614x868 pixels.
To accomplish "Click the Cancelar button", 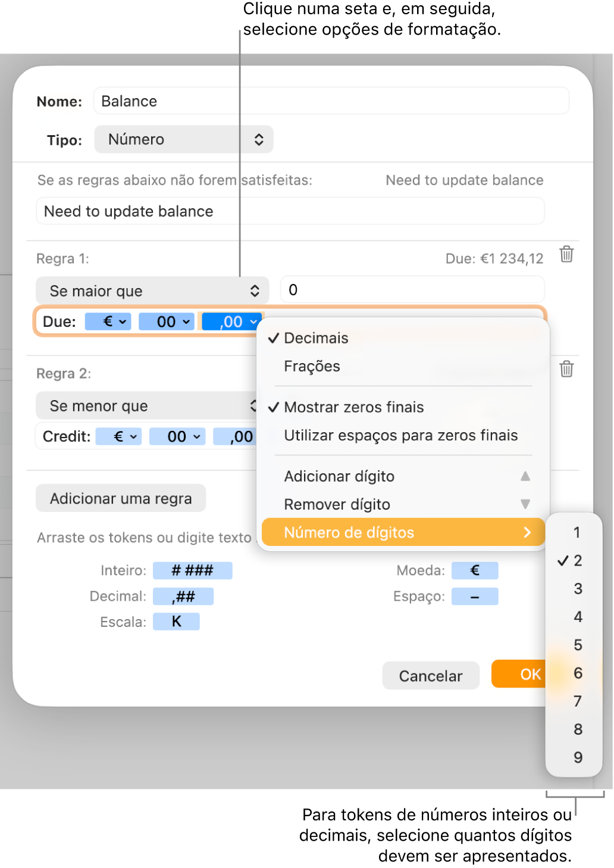I will tap(431, 676).
